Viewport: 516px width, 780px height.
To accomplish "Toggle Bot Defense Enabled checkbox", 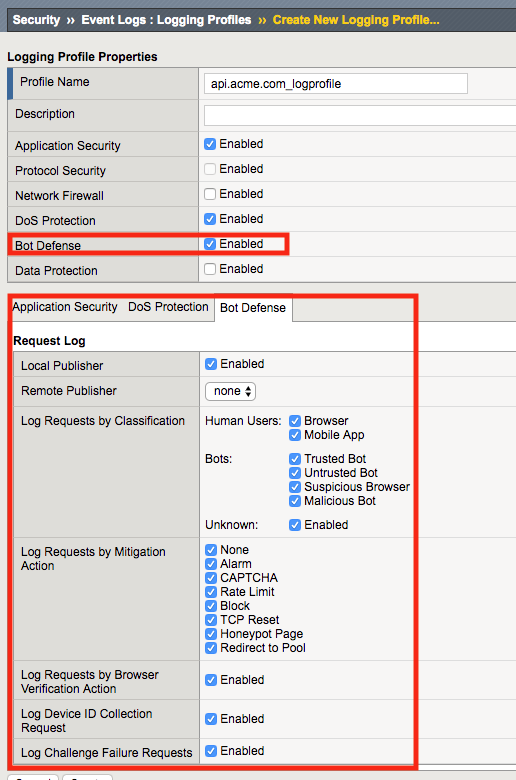I will 210,244.
